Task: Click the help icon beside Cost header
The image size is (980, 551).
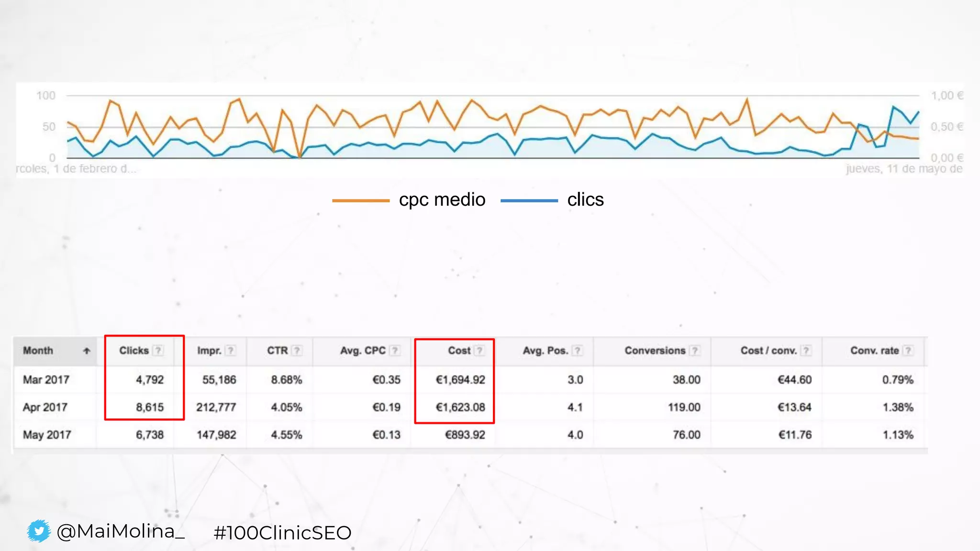Action: pyautogui.click(x=479, y=351)
